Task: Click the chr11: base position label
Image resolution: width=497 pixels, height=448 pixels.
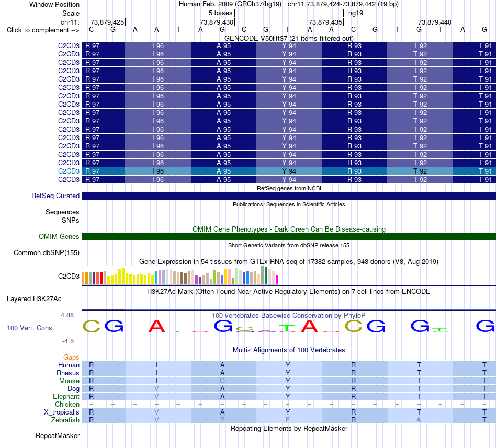Action: pyautogui.click(x=70, y=22)
